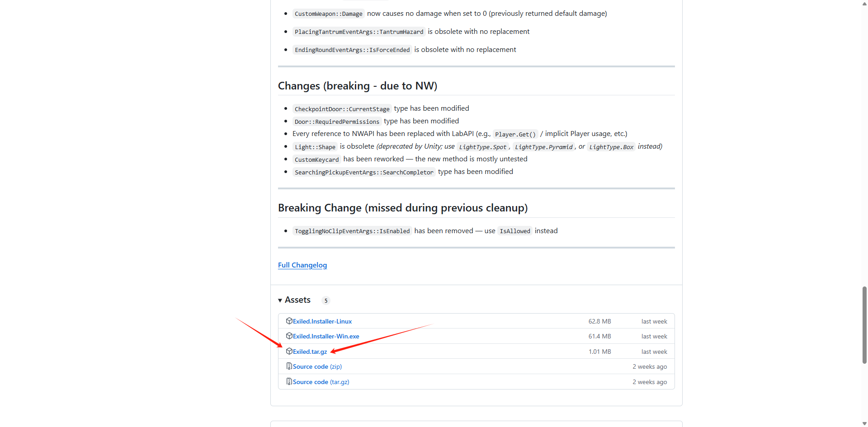Viewport: 868px width, 427px height.
Task: Get the Source code (zip) archive
Action: point(317,366)
